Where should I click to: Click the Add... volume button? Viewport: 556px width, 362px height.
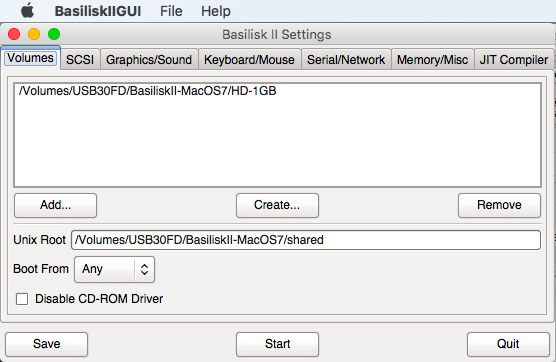coord(55,205)
